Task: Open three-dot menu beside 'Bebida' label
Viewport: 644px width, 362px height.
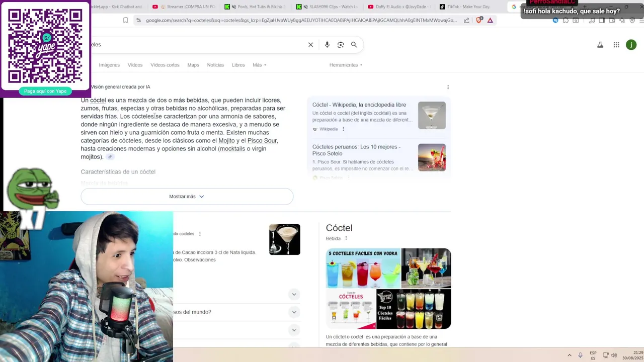Action: [346, 238]
